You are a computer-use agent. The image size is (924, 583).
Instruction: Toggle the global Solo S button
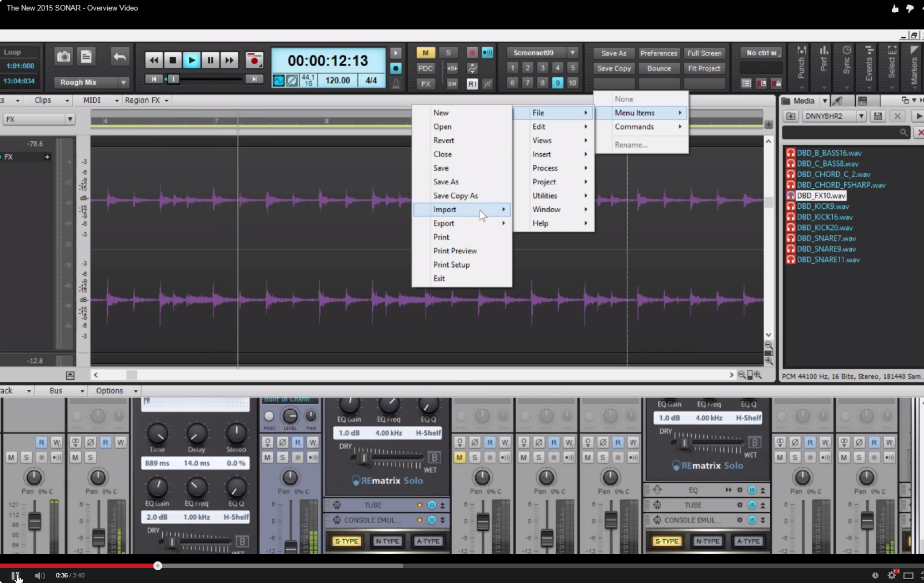point(448,53)
